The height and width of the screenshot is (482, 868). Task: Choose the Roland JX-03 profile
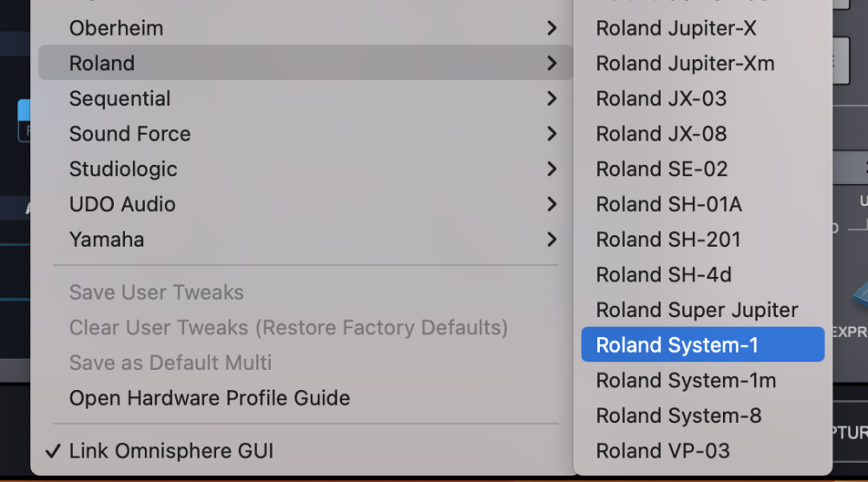point(661,99)
